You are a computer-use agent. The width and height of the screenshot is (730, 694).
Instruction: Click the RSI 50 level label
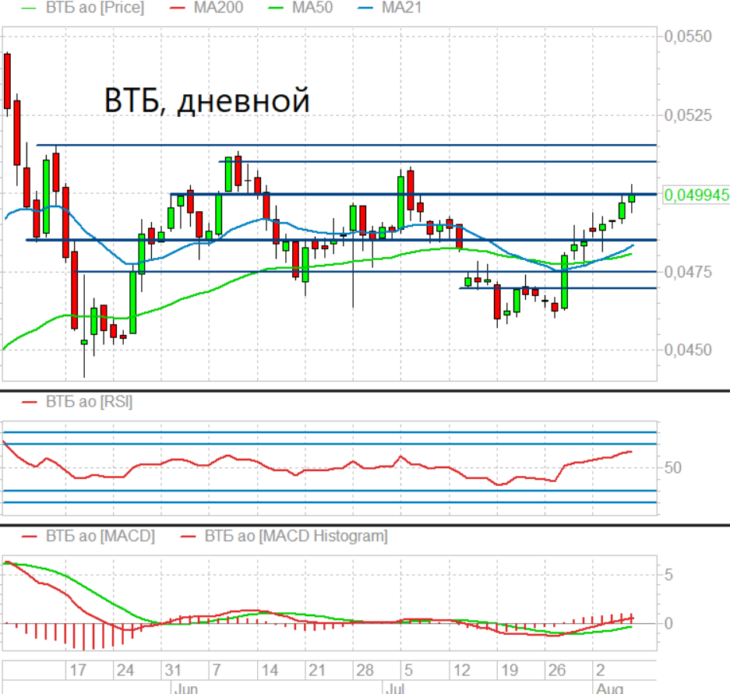point(673,467)
